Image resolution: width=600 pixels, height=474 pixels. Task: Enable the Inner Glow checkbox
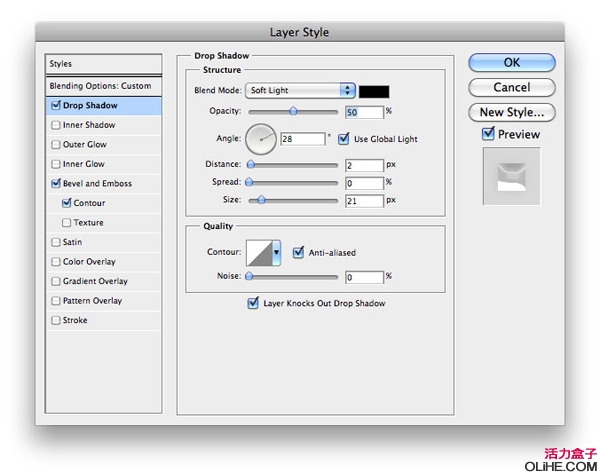point(56,164)
